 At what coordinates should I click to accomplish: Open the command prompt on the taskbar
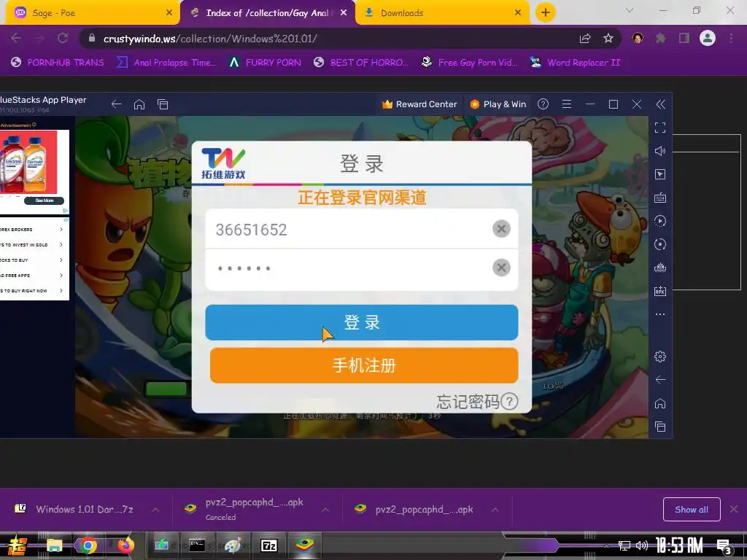[x=197, y=545]
